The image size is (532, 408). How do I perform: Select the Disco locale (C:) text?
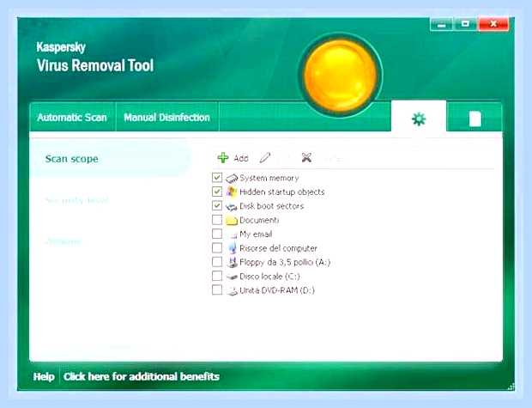[x=269, y=277]
